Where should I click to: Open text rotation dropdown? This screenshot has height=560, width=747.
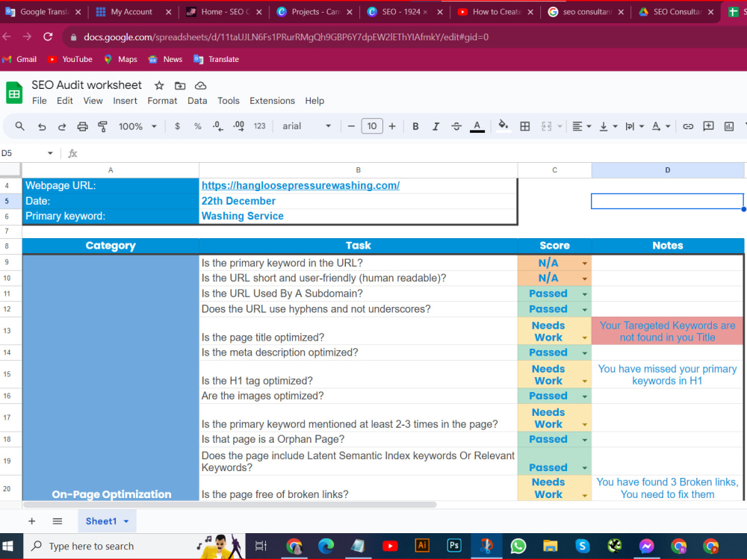coord(660,126)
